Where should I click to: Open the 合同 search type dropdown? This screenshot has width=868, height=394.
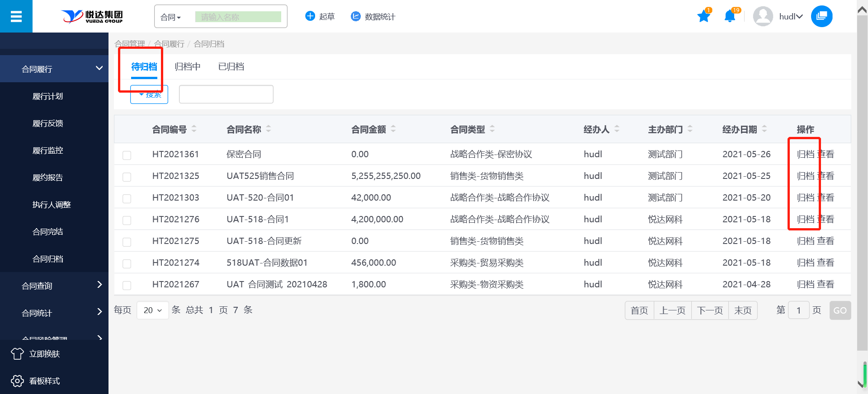[171, 17]
